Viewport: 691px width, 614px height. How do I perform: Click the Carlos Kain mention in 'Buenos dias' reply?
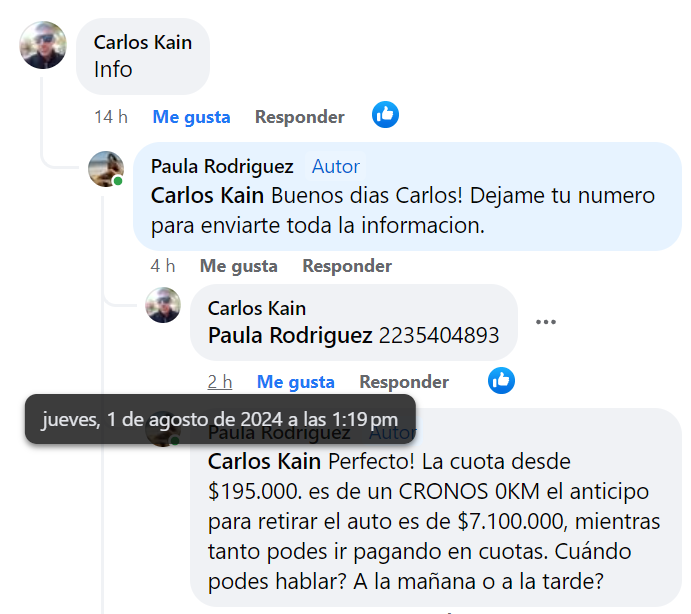207,195
